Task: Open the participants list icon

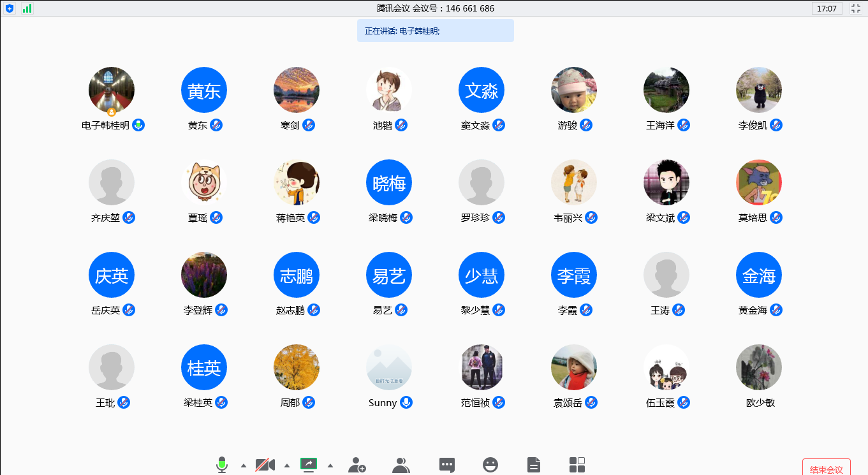Action: point(401,465)
